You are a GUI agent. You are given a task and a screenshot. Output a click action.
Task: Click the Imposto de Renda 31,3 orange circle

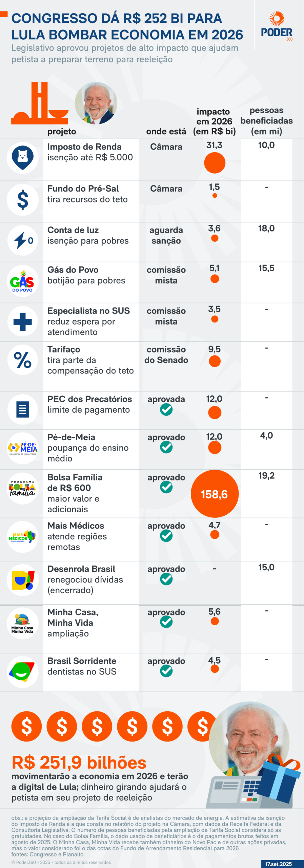(215, 163)
